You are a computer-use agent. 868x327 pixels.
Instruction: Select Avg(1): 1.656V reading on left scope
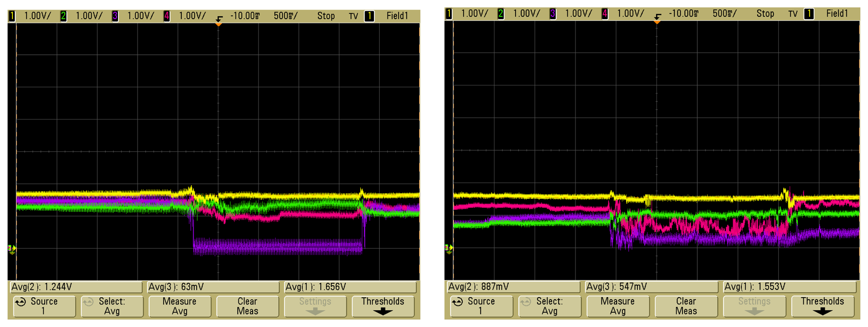(x=350, y=287)
